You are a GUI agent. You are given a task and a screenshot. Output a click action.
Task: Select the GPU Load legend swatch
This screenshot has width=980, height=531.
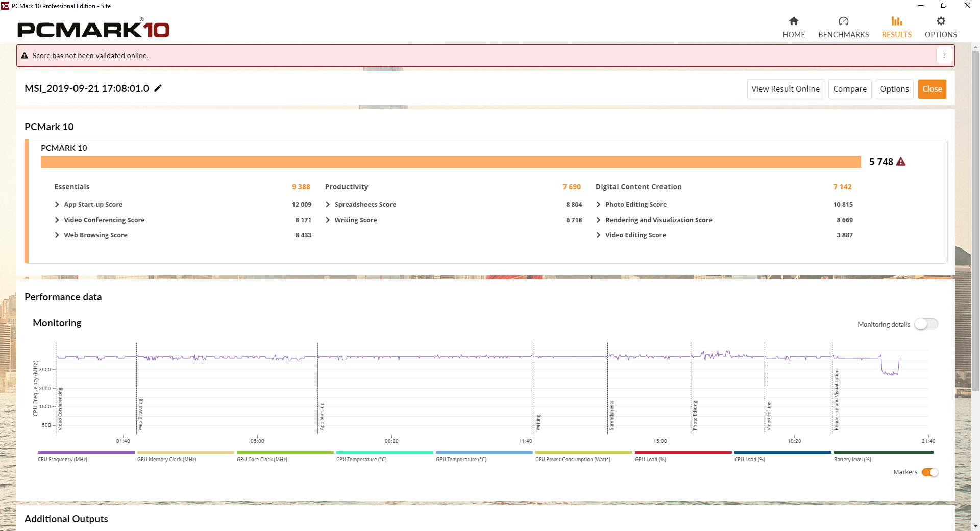683,452
